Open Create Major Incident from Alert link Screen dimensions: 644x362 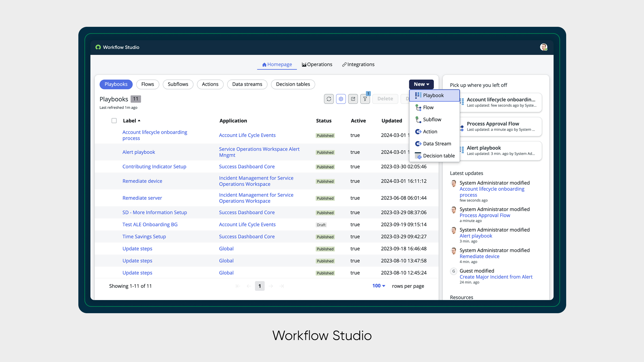(x=496, y=277)
